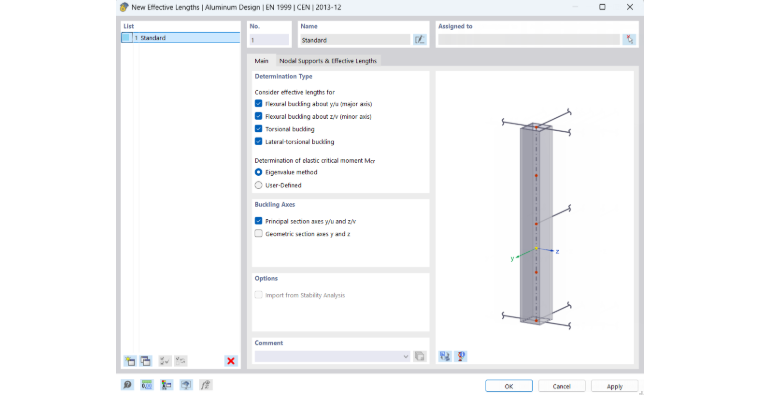
Task: Click the second view icon below the preview
Action: coord(461,356)
